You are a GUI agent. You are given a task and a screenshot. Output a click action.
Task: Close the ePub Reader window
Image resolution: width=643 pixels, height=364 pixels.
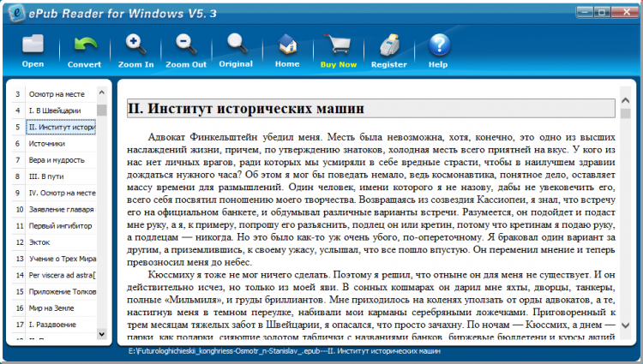click(626, 12)
